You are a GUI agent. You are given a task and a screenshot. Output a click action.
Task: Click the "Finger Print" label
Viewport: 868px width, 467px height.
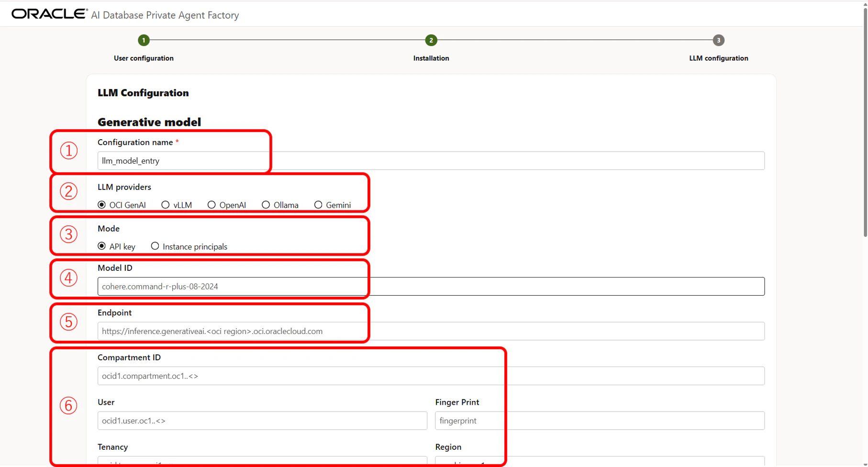click(457, 402)
